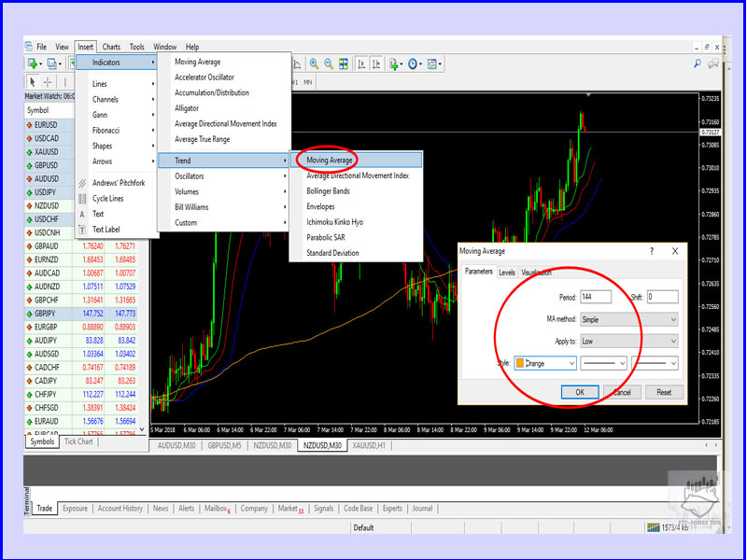
Task: Choose Text Label from Insert menu
Action: click(x=117, y=230)
